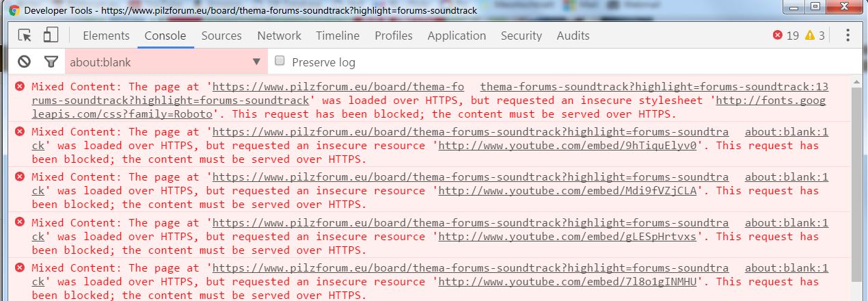Switch to the Elements tab
Viewport: 868px width, 301px height.
coord(106,36)
